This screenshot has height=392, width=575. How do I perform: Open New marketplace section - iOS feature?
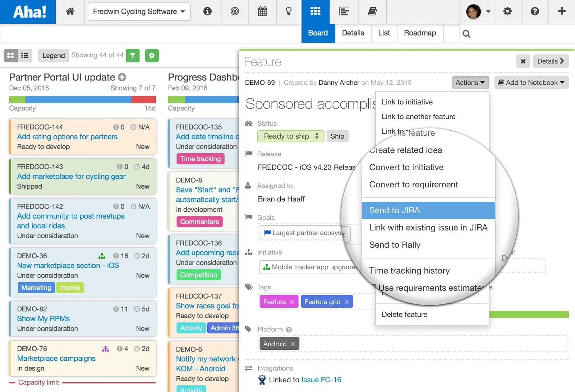click(x=68, y=266)
